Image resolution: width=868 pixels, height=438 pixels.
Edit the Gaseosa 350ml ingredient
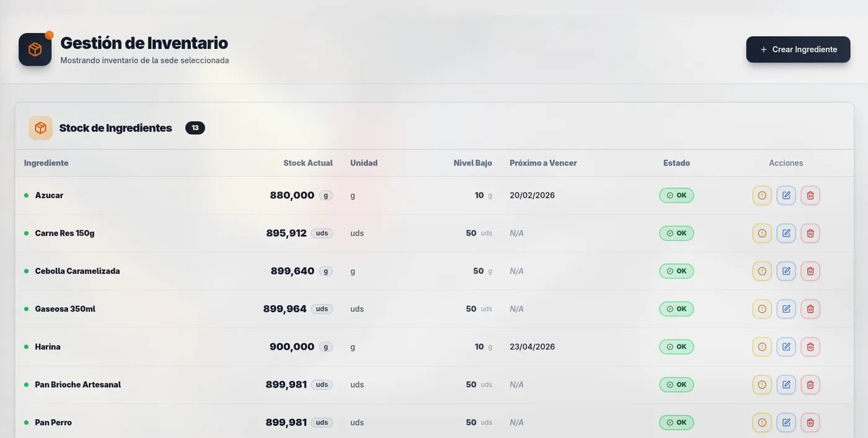[786, 309]
